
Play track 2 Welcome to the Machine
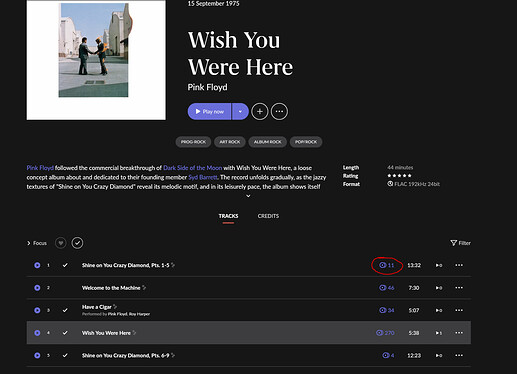37,288
